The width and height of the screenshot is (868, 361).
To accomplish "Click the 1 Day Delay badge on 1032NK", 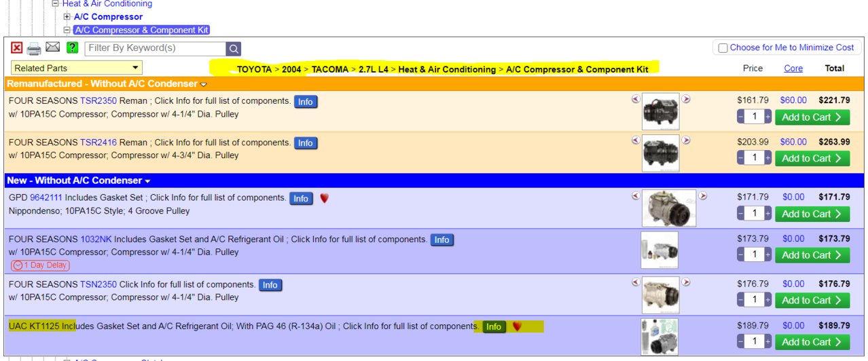I will 40,265.
